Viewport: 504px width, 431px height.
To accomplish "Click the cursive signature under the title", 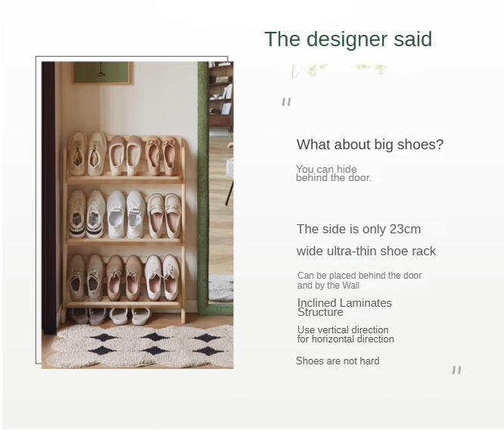I will coord(338,69).
